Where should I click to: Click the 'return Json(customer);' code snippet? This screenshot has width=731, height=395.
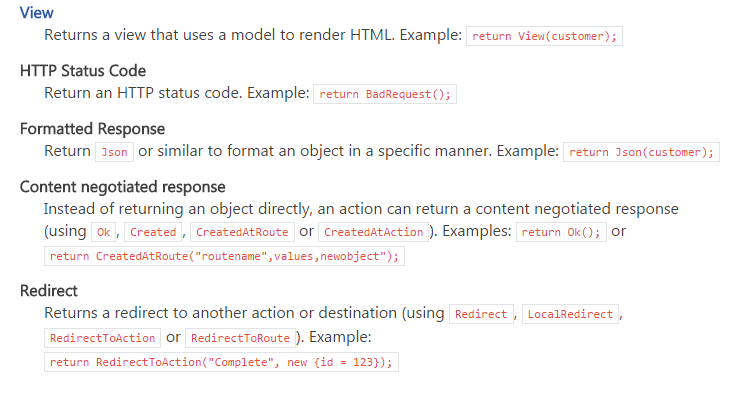(641, 152)
